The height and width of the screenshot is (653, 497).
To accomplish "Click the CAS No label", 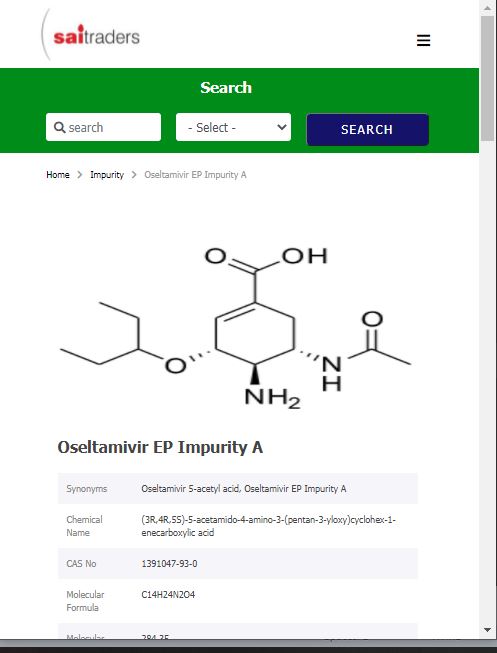I will (x=81, y=563).
